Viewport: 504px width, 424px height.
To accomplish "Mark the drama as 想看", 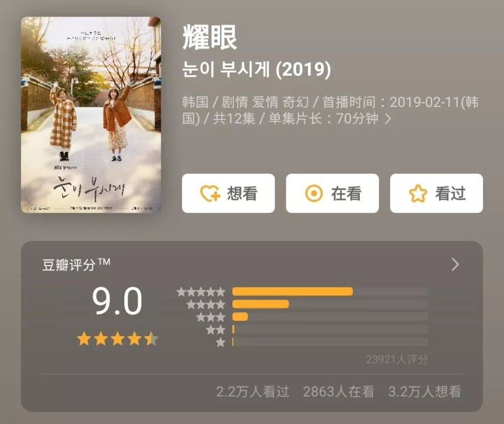I will click(x=228, y=194).
